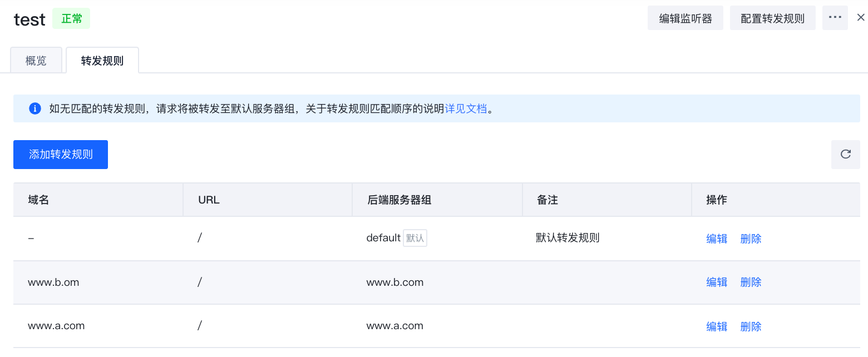The width and height of the screenshot is (868, 357).
Task: Select the 转发规则 tab
Action: [102, 61]
